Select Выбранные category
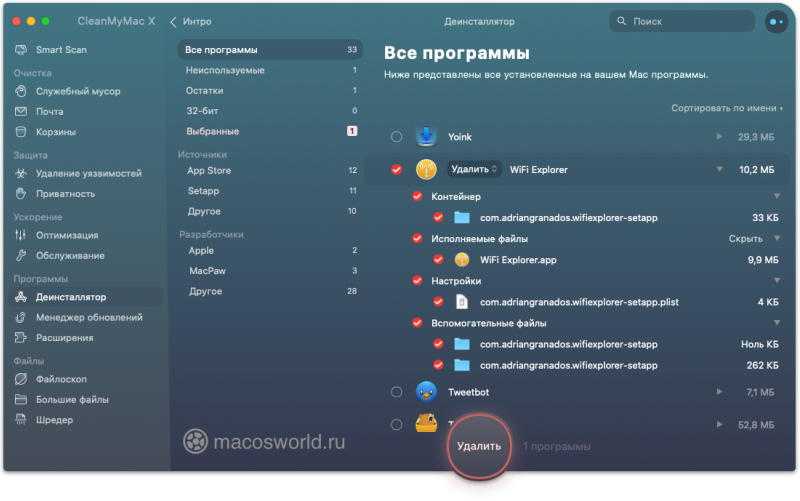Image resolution: width=800 pixels, height=501 pixels. coord(270,131)
